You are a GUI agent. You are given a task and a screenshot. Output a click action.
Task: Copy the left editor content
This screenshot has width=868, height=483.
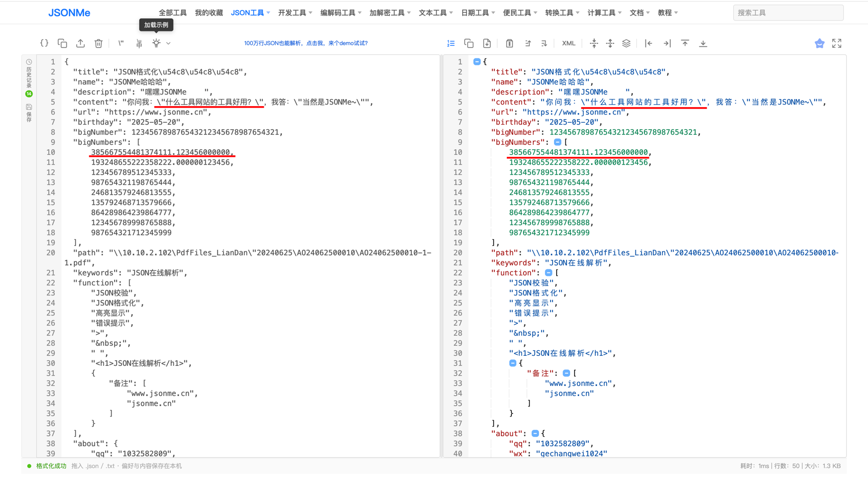point(62,43)
